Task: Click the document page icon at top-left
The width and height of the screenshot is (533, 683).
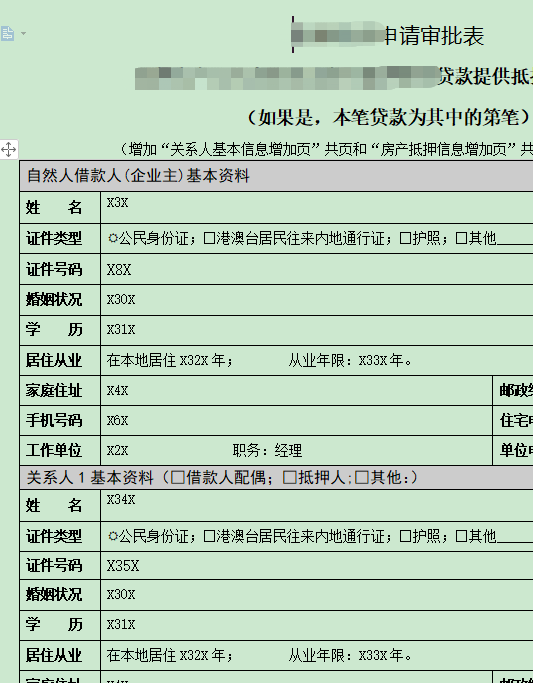Action: pos(7,34)
